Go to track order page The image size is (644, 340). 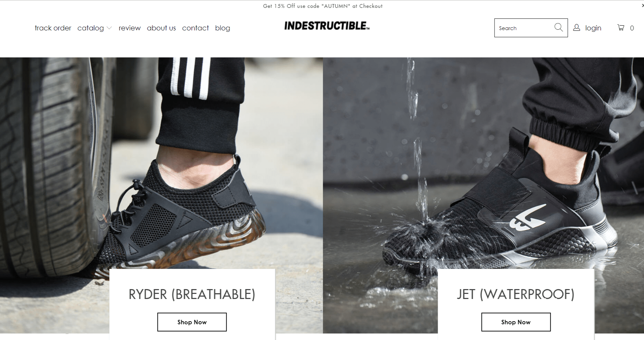click(53, 28)
